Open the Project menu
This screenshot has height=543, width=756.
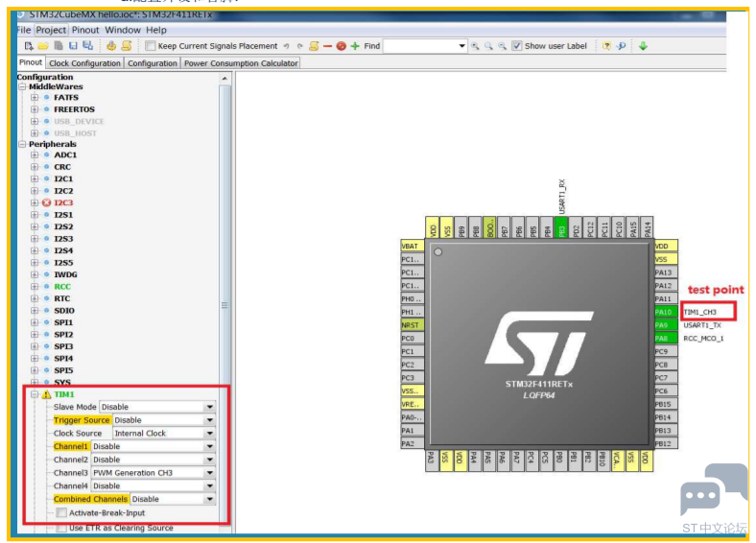point(51,30)
